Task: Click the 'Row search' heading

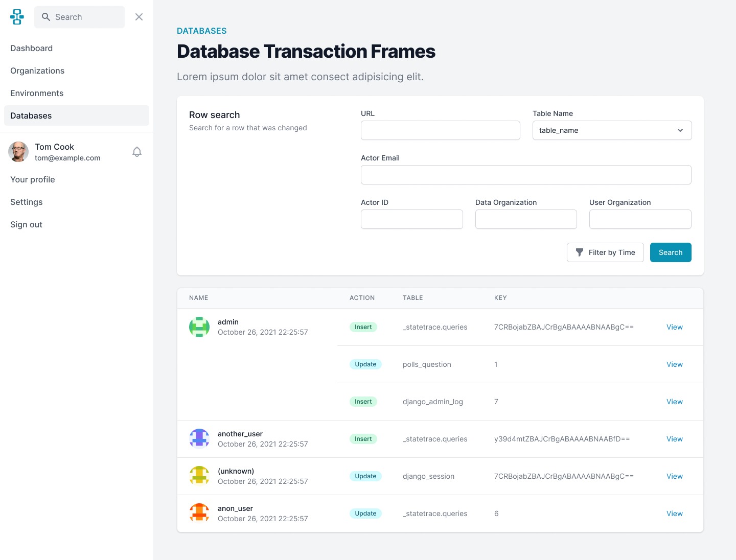Action: coord(214,115)
